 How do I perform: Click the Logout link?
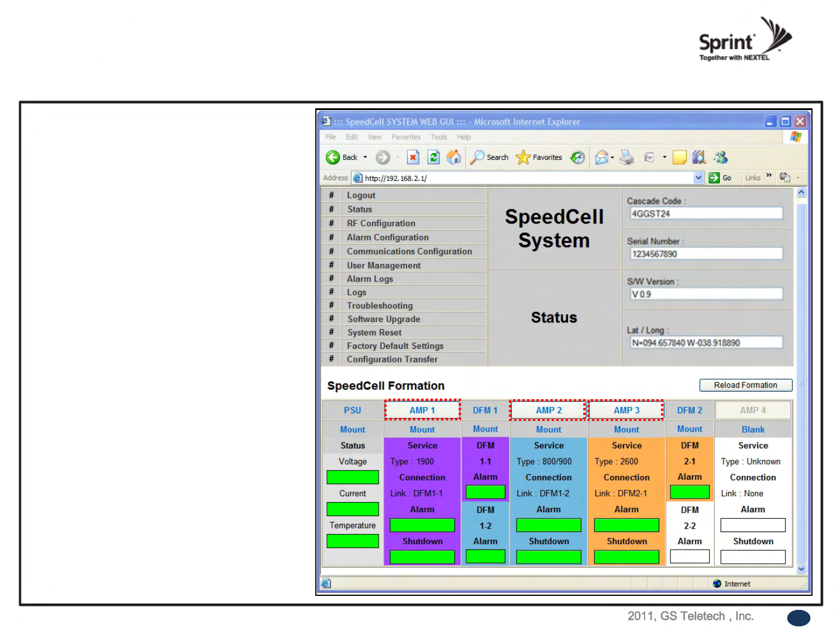click(x=361, y=196)
